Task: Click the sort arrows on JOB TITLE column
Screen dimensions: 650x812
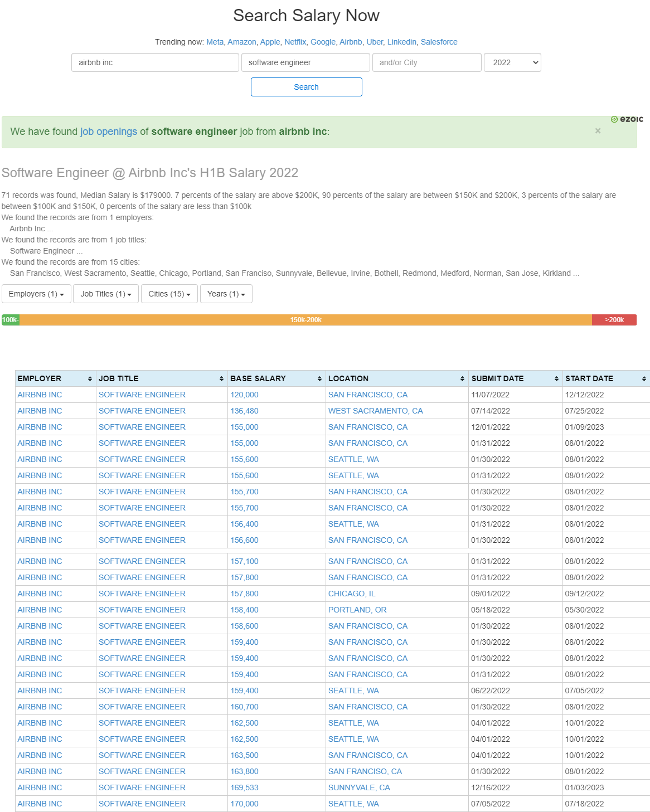Action: click(221, 378)
